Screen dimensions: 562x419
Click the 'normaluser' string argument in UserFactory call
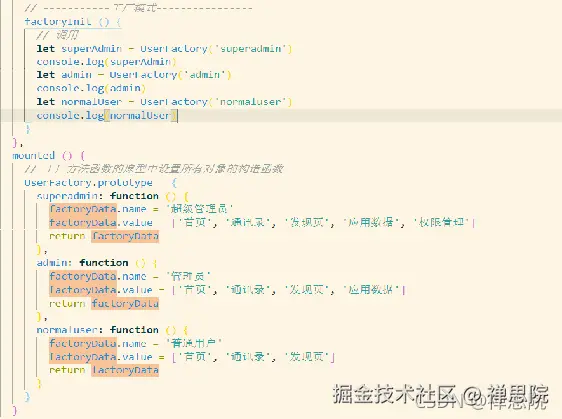click(251, 102)
